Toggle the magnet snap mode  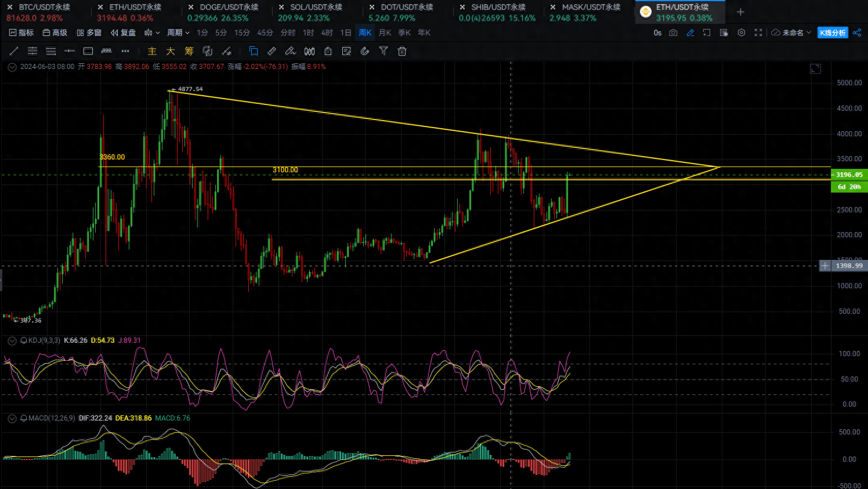(x=365, y=51)
